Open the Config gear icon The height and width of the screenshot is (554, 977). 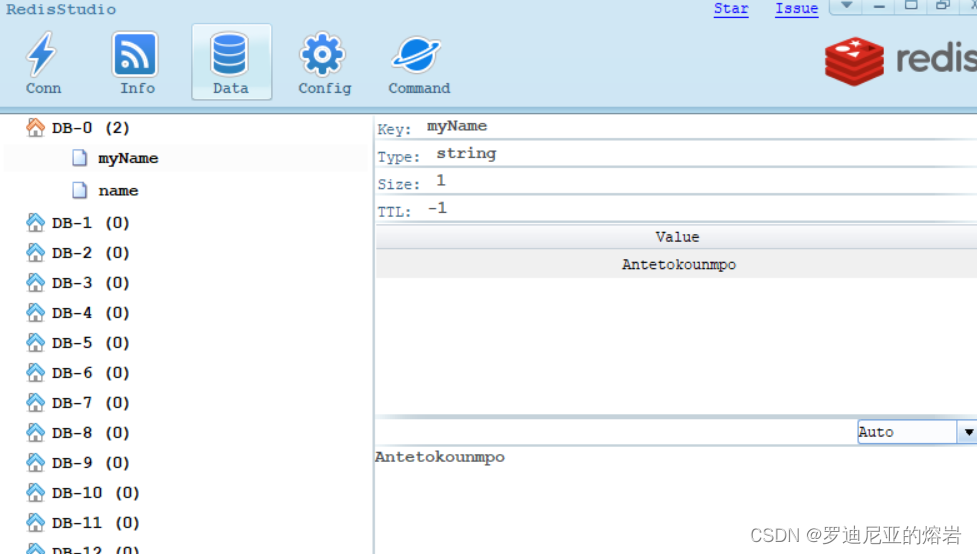click(x=322, y=54)
